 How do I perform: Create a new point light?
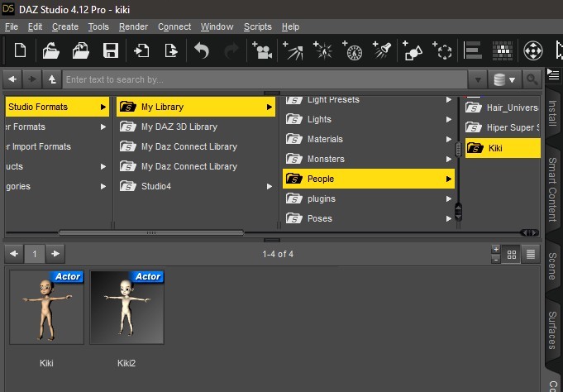coord(322,50)
